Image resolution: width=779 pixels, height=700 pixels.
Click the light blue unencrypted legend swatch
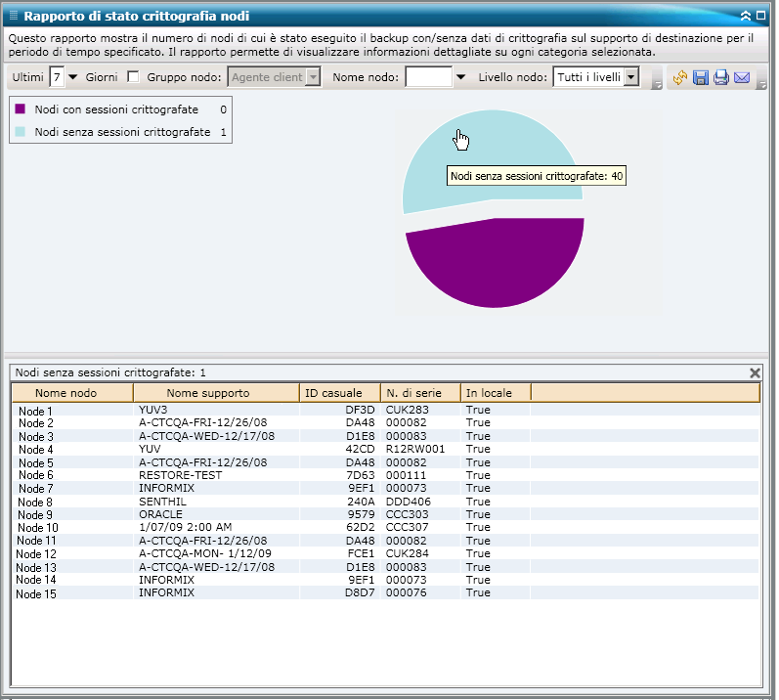tap(21, 131)
